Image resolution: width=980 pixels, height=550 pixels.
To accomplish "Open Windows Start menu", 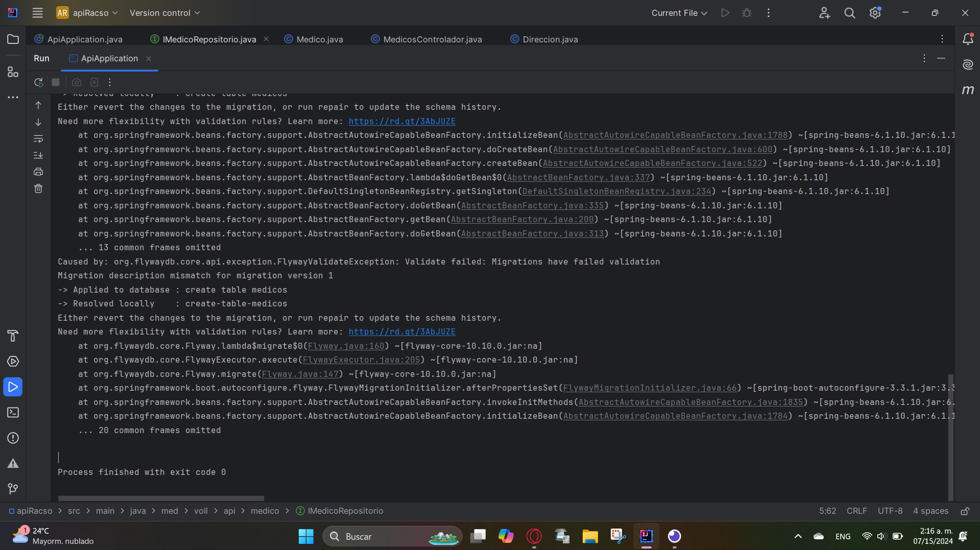I will point(306,536).
